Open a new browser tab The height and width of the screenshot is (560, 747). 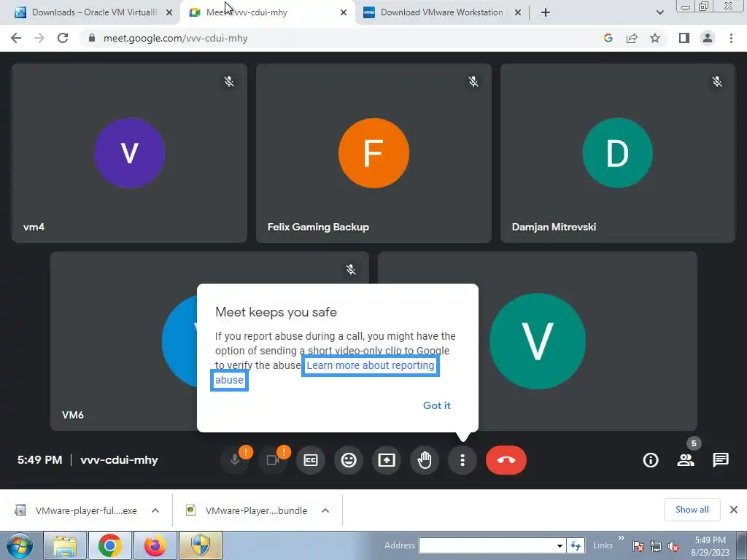(x=546, y=12)
